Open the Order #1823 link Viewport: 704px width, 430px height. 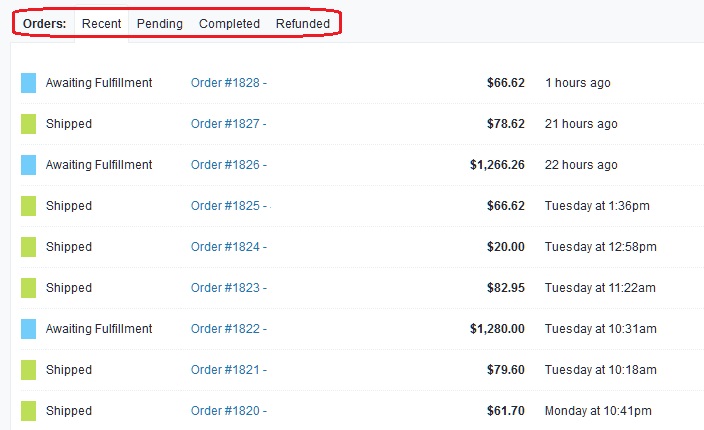228,288
